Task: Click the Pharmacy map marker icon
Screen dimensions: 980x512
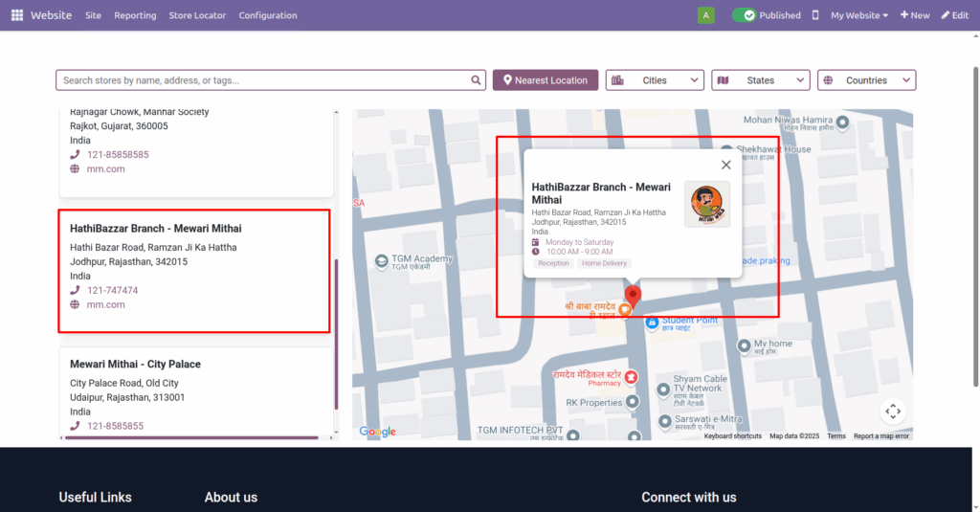Action: (632, 377)
